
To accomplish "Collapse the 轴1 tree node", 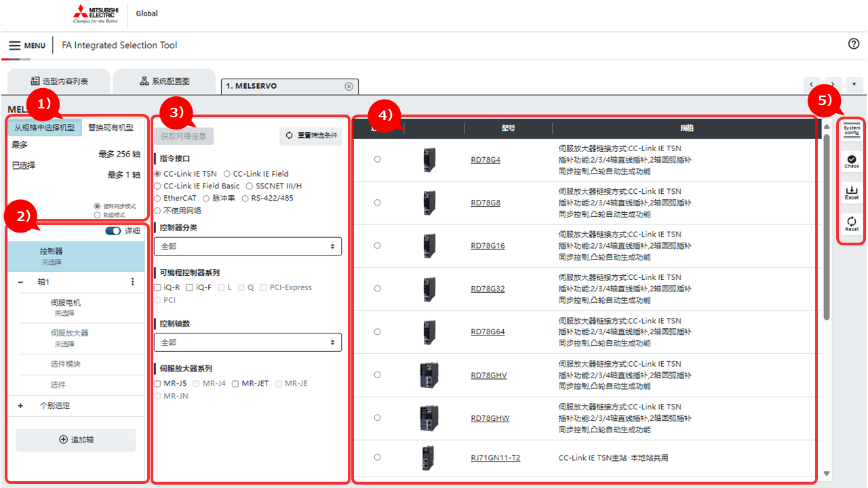I will click(x=20, y=281).
